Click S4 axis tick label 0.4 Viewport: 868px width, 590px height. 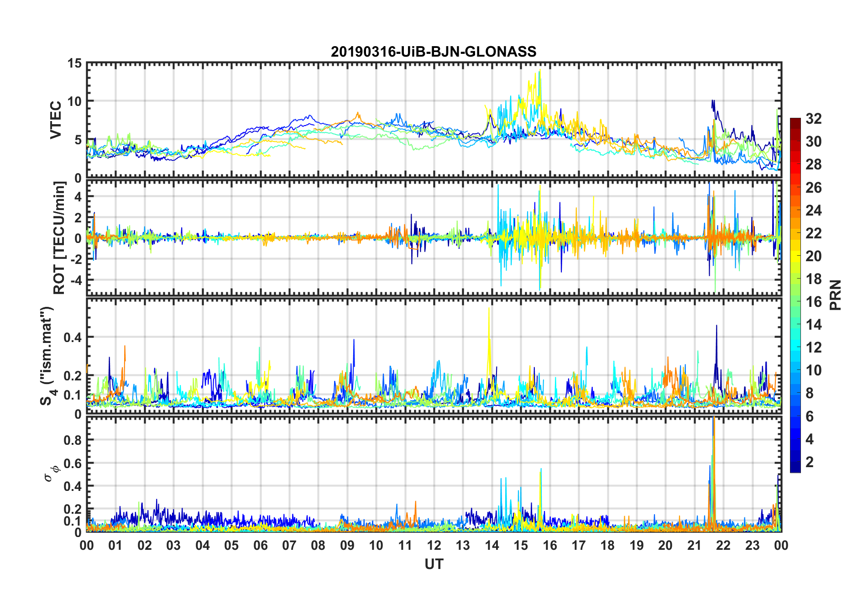73,337
